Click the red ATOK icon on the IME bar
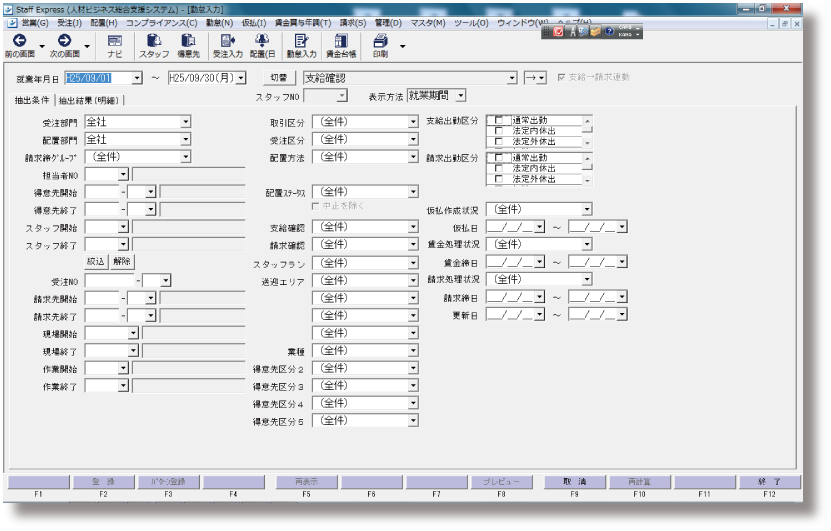This screenshot has width=831, height=531. 558,32
